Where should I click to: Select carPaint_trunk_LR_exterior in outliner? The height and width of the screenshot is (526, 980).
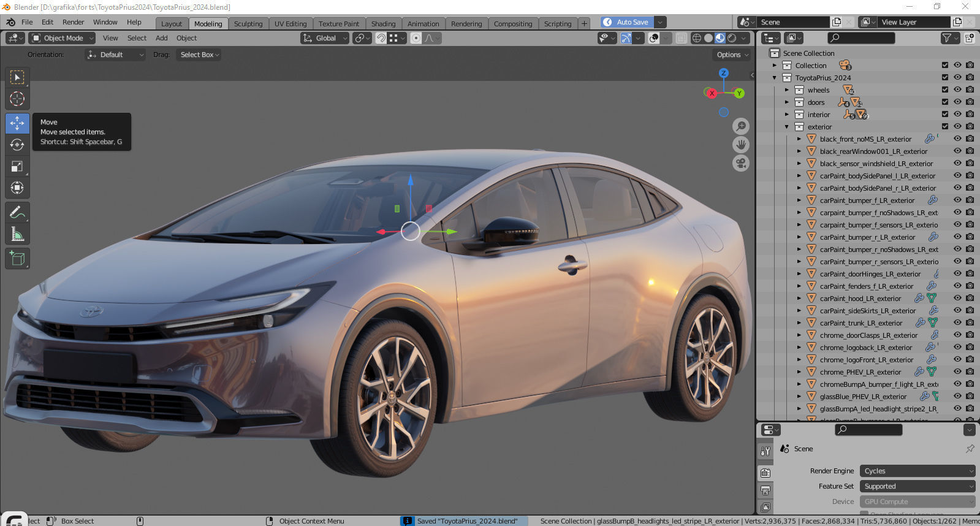pos(860,323)
